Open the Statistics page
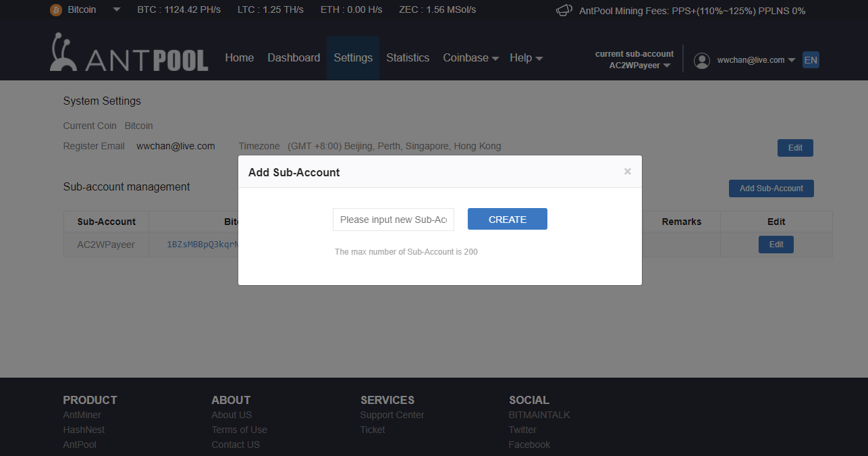 pos(408,58)
